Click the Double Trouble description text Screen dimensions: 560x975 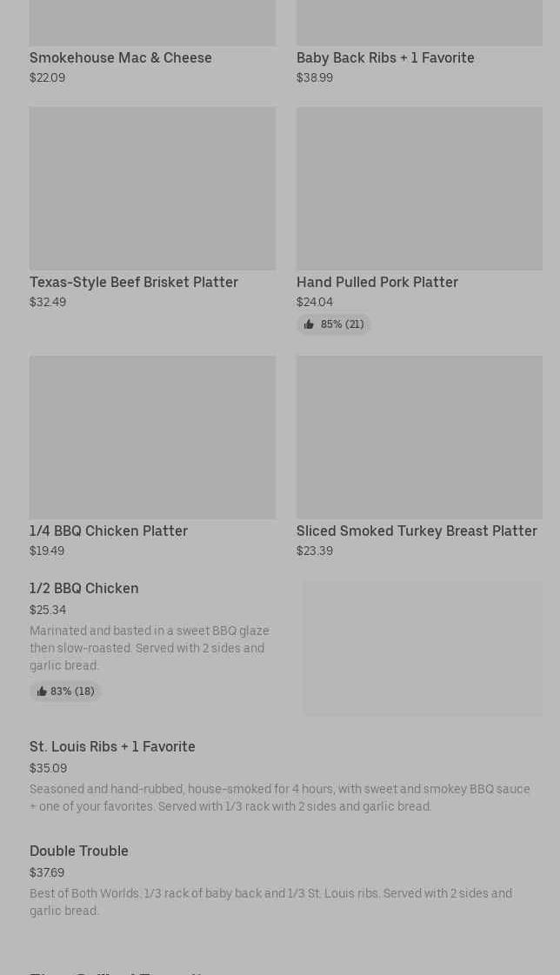271,902
